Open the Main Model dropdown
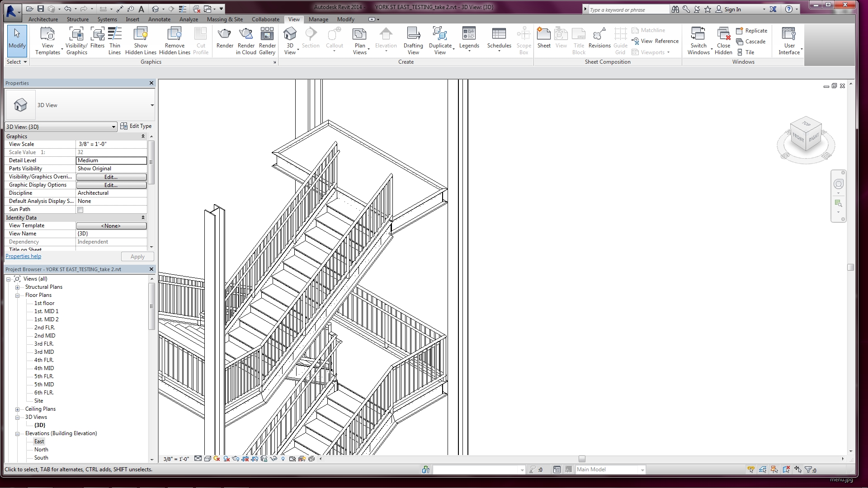 642,469
